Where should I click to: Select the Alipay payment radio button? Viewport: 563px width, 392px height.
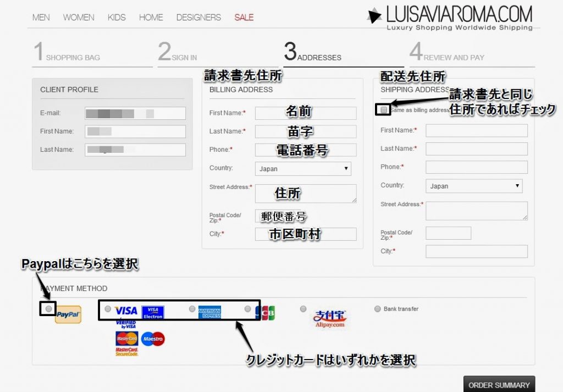tap(303, 309)
